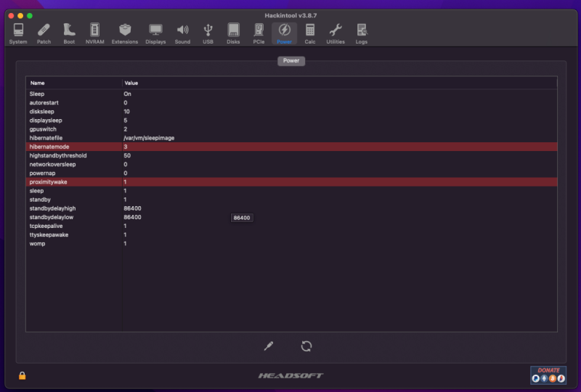Select the Sleep row
This screenshot has height=392, width=581.
292,94
